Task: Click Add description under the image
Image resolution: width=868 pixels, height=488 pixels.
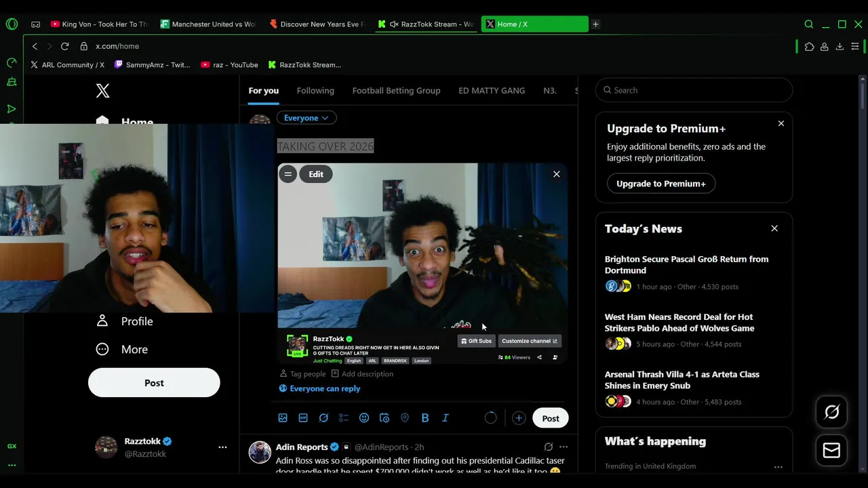Action: click(x=362, y=374)
